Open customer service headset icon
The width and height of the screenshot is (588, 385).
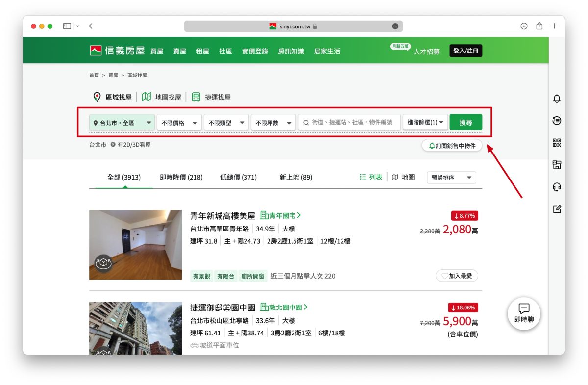tap(557, 187)
